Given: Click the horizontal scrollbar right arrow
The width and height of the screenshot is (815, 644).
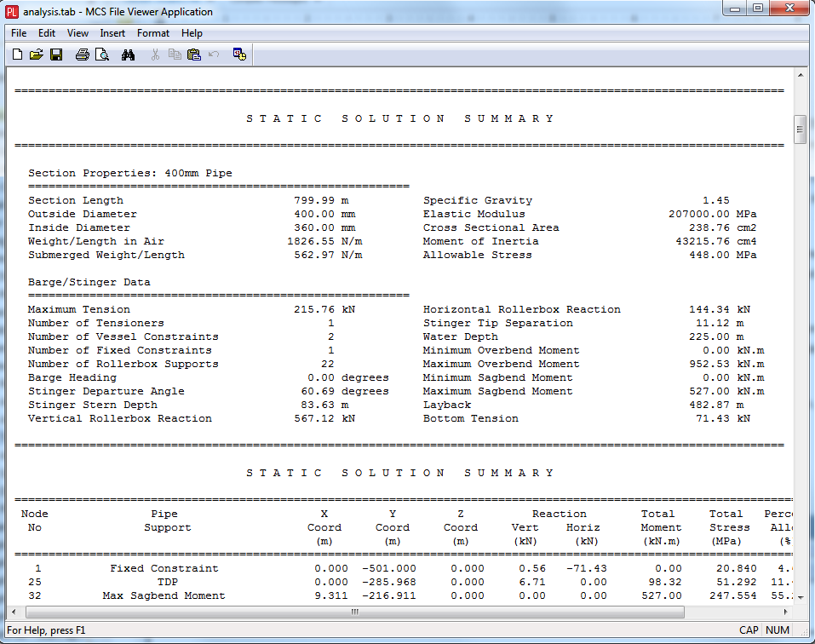Looking at the screenshot, I should 786,612.
